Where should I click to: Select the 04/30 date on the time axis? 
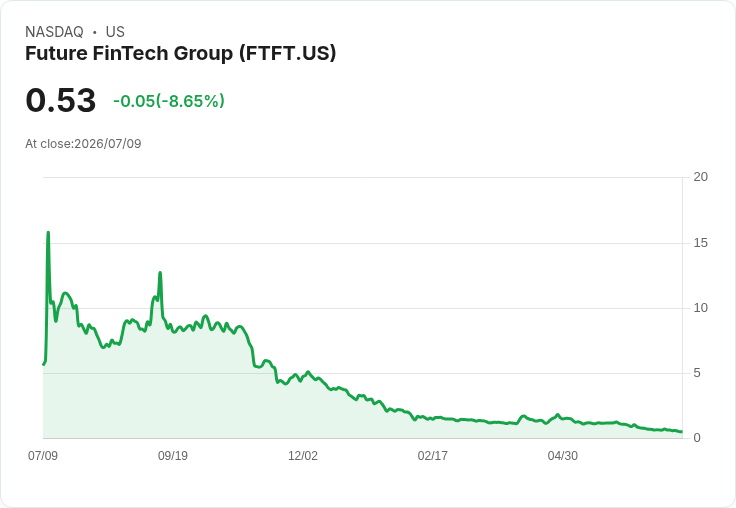pyautogui.click(x=562, y=456)
